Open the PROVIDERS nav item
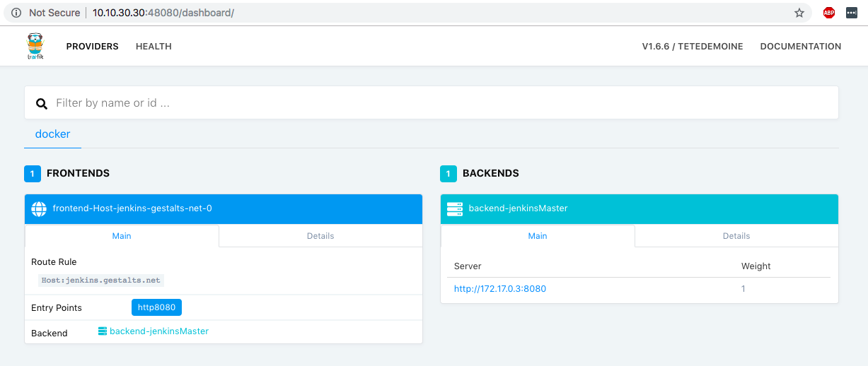This screenshot has height=366, width=868. [x=93, y=47]
